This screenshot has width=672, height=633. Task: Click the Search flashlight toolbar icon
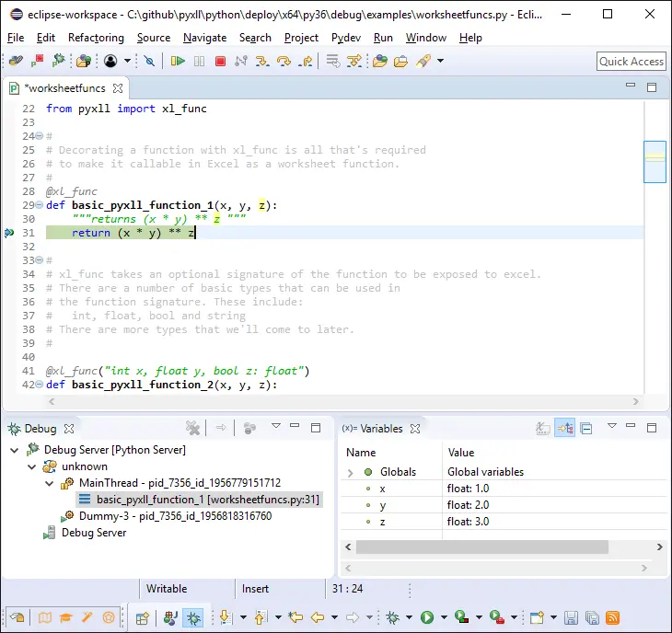pyautogui.click(x=423, y=62)
